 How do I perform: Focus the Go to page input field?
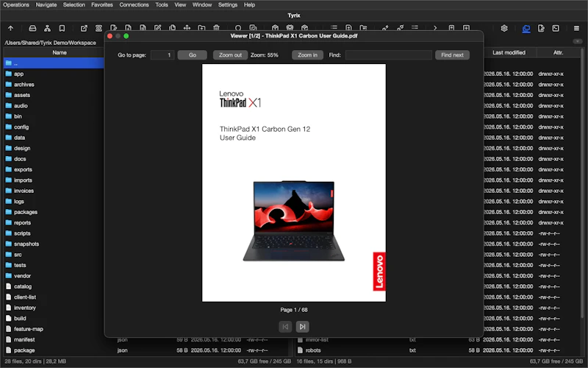[162, 55]
